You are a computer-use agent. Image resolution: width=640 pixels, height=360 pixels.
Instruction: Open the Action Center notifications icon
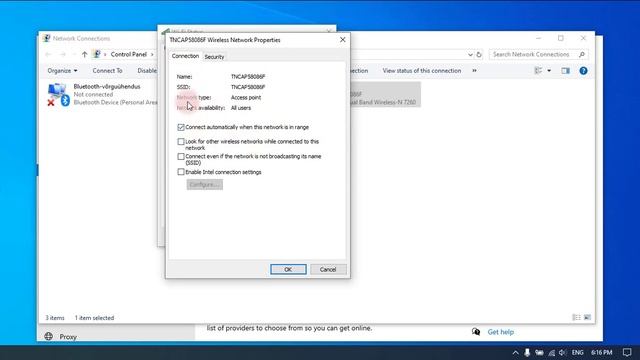point(627,352)
